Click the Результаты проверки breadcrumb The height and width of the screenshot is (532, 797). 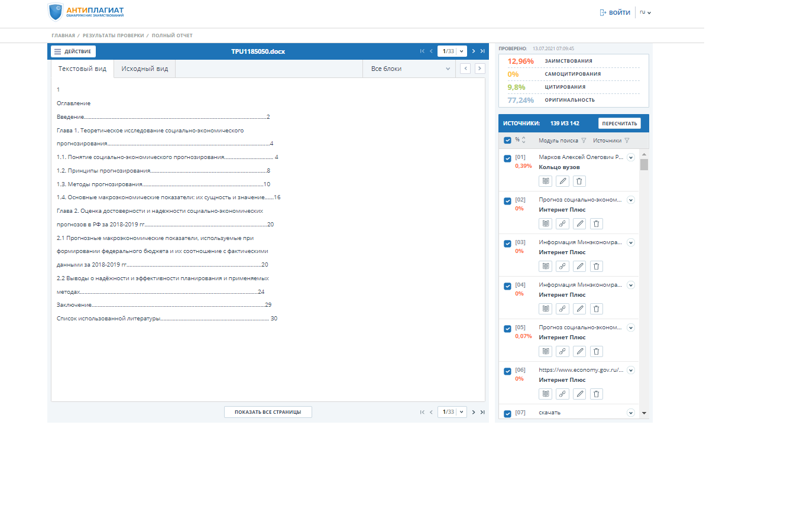114,35
